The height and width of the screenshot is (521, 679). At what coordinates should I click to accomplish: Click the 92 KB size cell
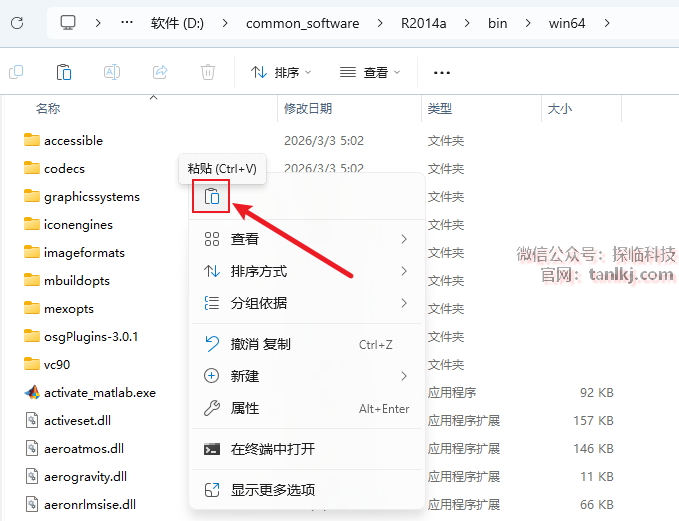[x=597, y=393]
